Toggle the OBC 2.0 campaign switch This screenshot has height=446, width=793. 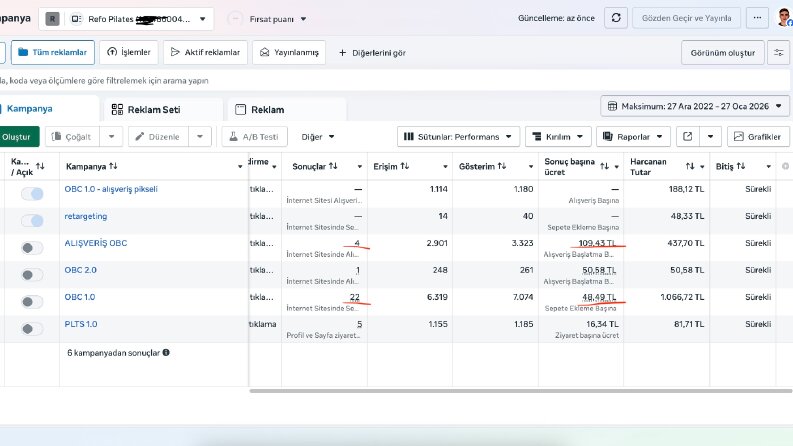32,275
